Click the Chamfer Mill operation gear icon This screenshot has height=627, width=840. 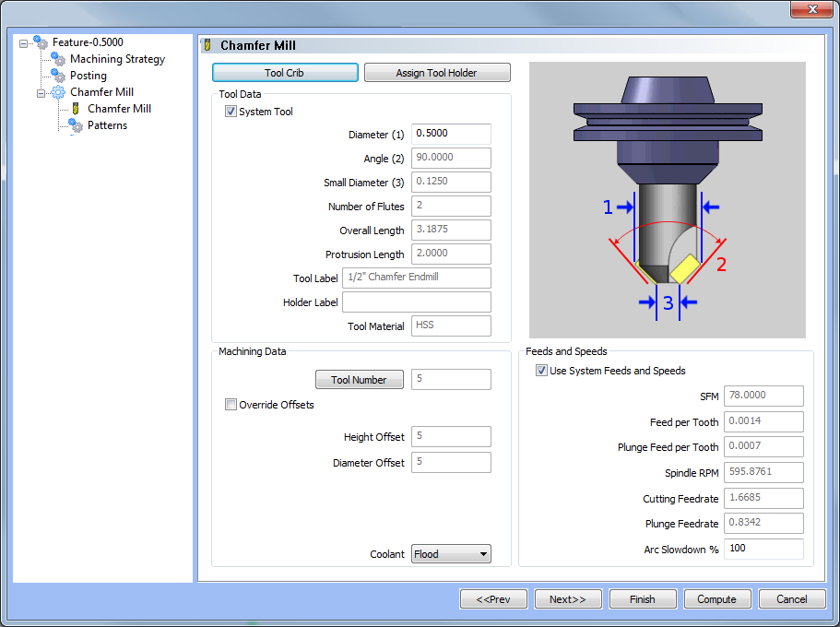coord(58,92)
